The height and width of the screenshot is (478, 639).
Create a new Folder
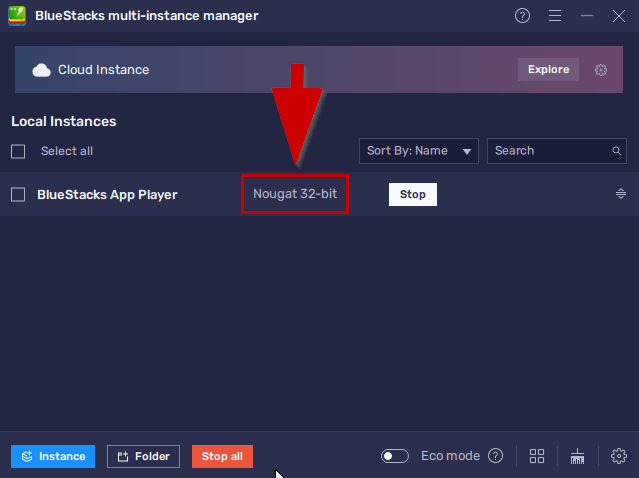point(143,456)
